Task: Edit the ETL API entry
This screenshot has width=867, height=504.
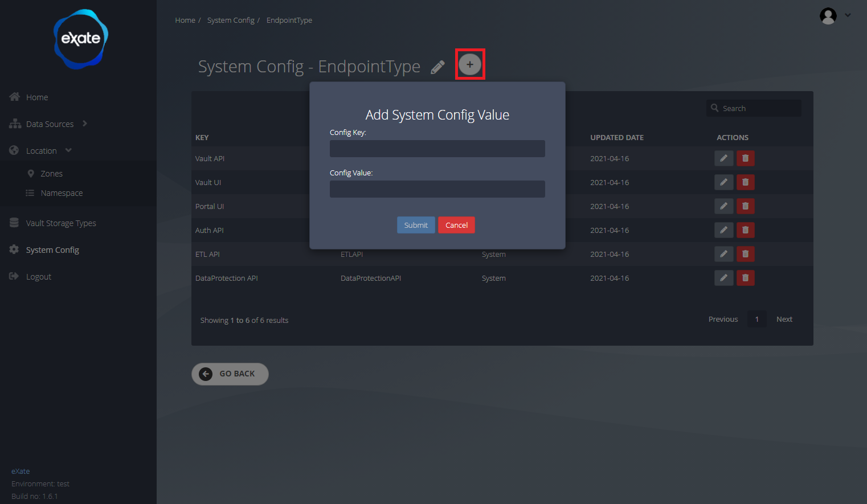Action: click(x=723, y=254)
